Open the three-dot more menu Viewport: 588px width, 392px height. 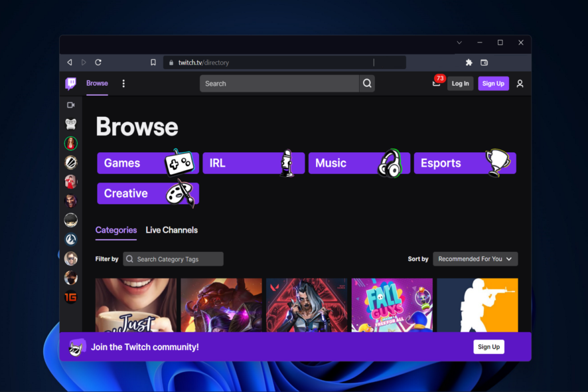tap(123, 83)
